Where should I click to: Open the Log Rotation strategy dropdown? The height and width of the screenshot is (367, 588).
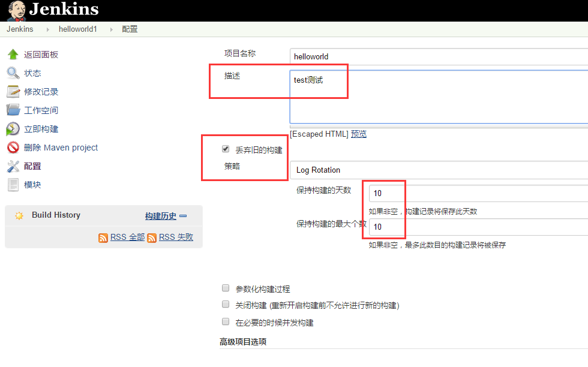click(439, 170)
